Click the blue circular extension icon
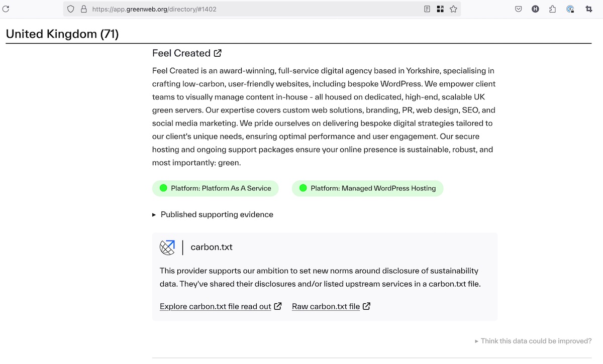The width and height of the screenshot is (603, 364). coord(570,9)
